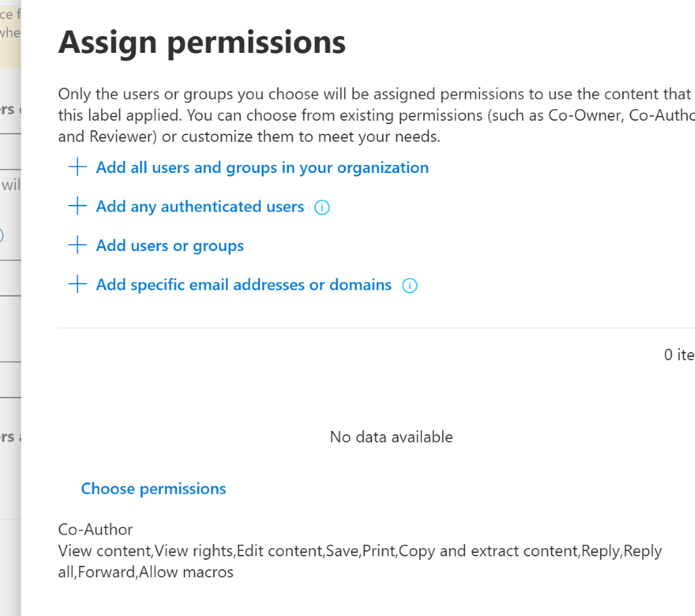The height and width of the screenshot is (616, 695).
Task: Click the plus icon beside Add all users
Action: 78,168
